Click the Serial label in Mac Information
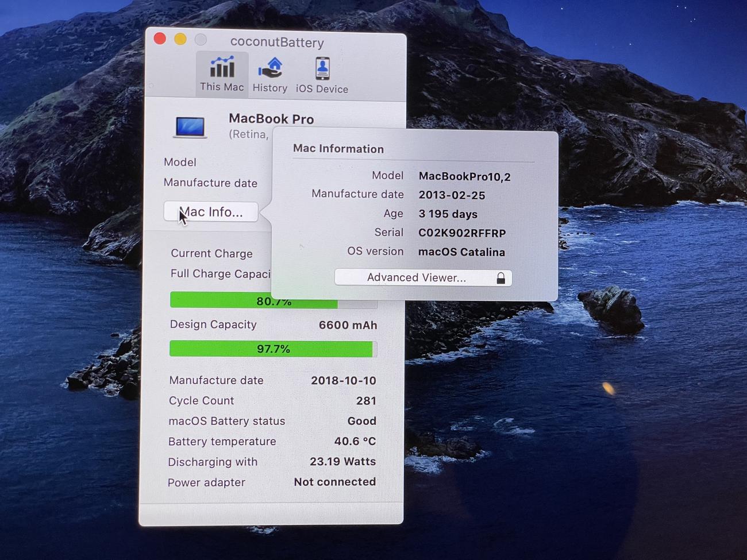 tap(388, 232)
